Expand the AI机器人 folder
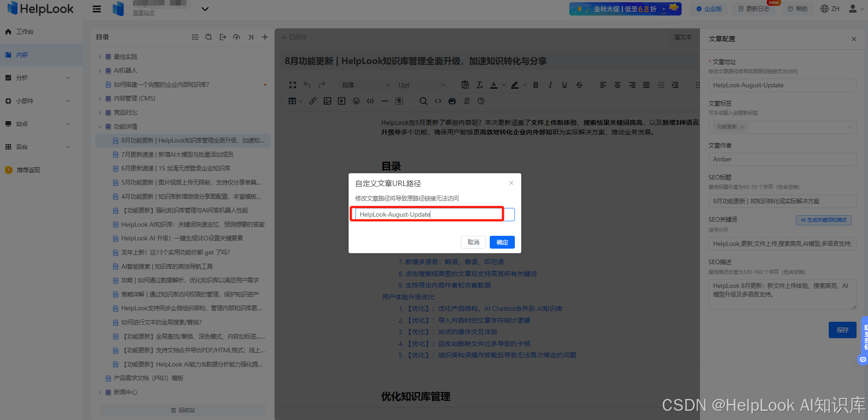This screenshot has height=420, width=868. pos(100,71)
